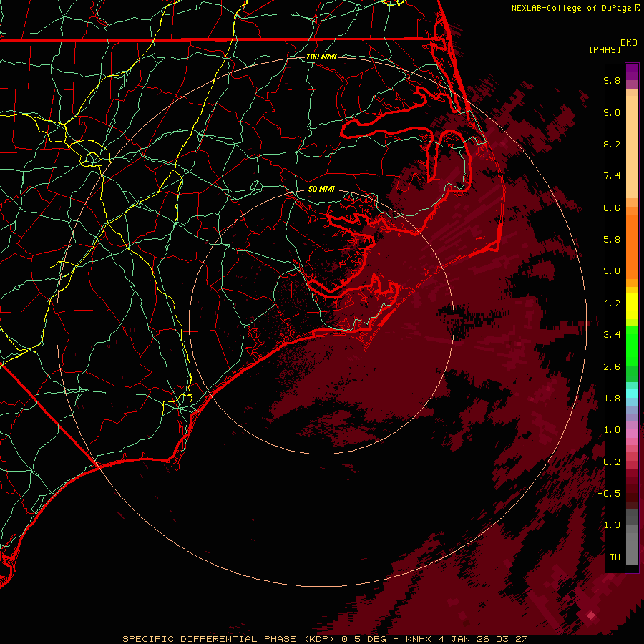The image size is (644, 644).
Task: Select the 9.0 legend value
Action: [x=612, y=112]
